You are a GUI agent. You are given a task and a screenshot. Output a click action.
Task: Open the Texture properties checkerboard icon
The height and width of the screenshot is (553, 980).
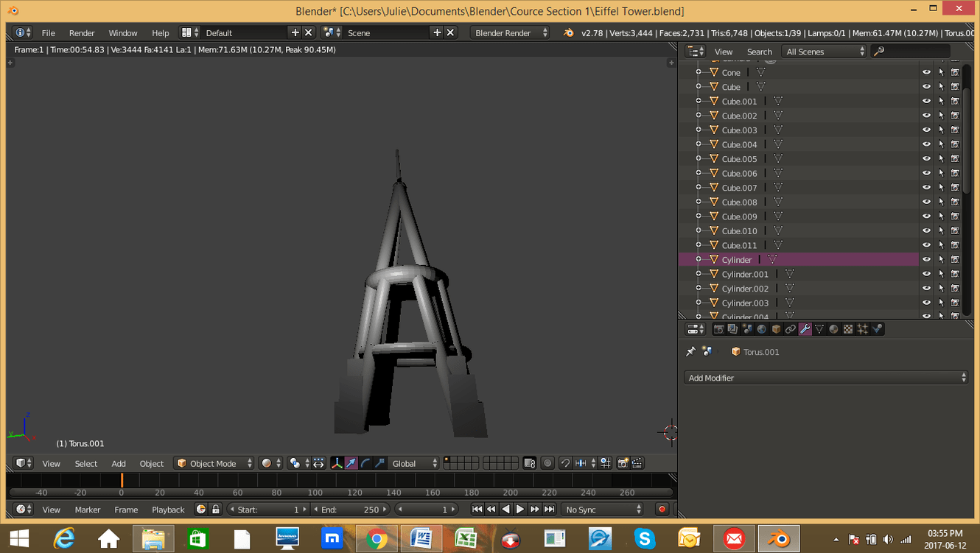[847, 328]
